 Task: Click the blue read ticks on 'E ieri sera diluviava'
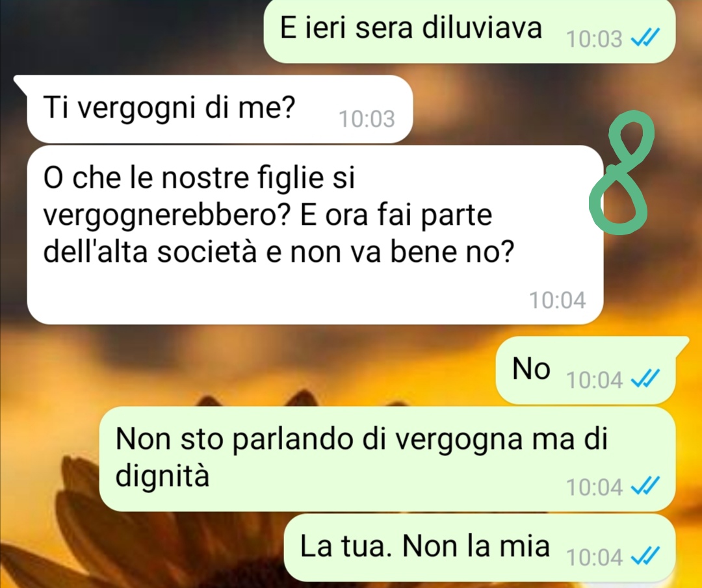645,38
